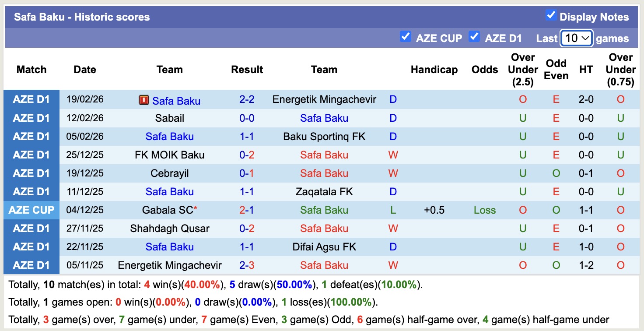Open the Safa Baku team link

click(x=176, y=101)
